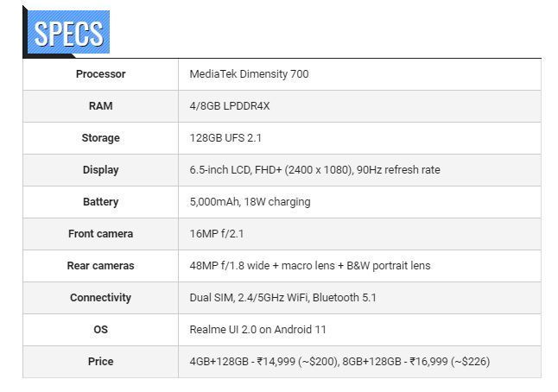Click the Front camera row label
This screenshot has height=392, width=558.
pos(100,234)
